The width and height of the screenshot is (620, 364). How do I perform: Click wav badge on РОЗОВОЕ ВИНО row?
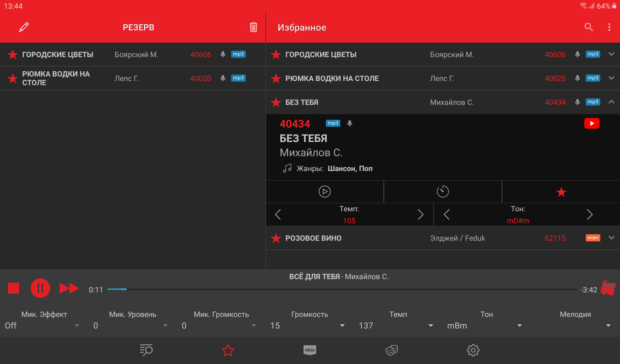tap(593, 238)
